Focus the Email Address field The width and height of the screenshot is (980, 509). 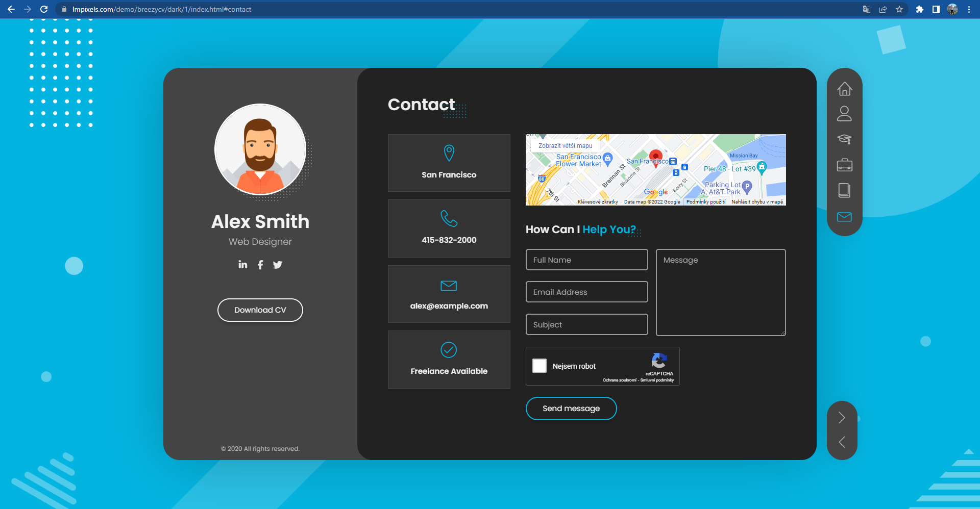(x=587, y=292)
